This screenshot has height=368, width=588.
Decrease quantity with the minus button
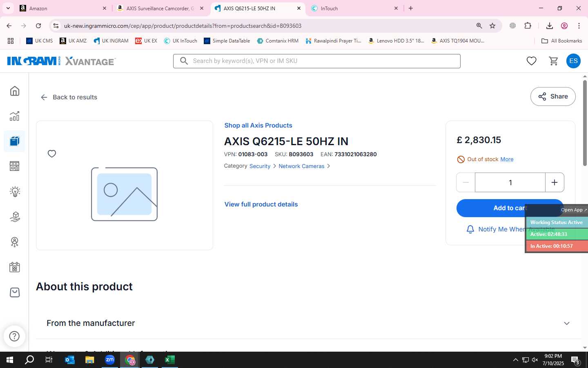[465, 182]
